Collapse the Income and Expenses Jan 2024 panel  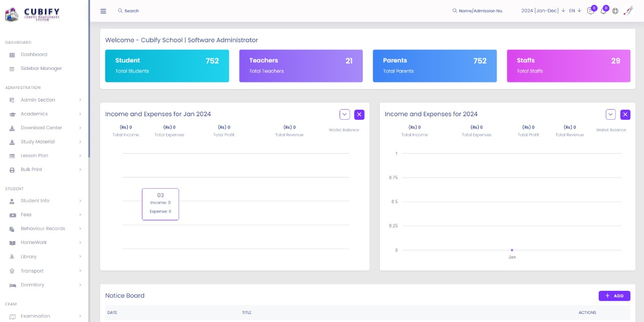[x=345, y=115]
